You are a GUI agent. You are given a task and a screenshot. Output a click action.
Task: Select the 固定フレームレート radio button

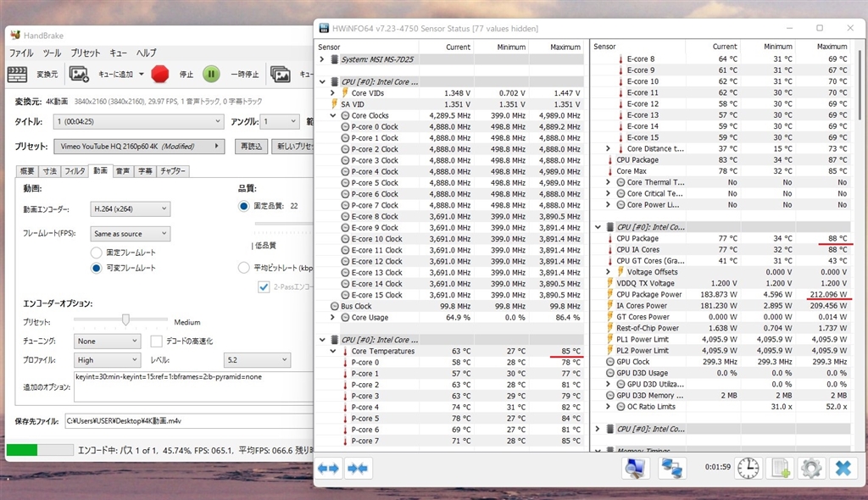tap(97, 253)
